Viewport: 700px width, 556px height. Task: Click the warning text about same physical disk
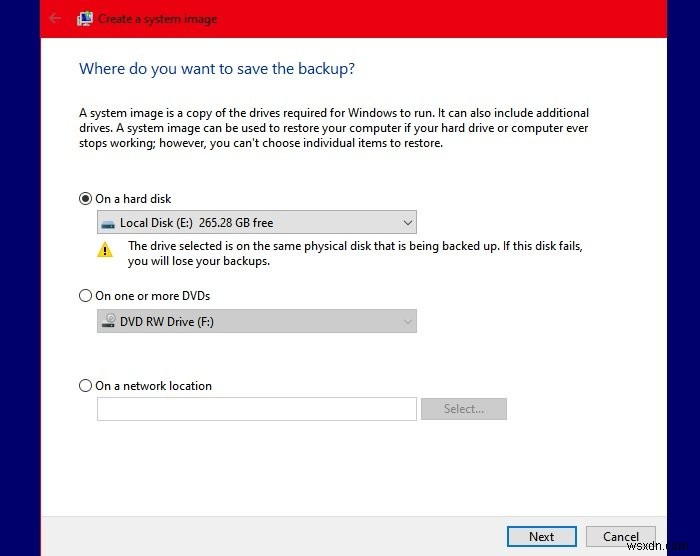355,253
